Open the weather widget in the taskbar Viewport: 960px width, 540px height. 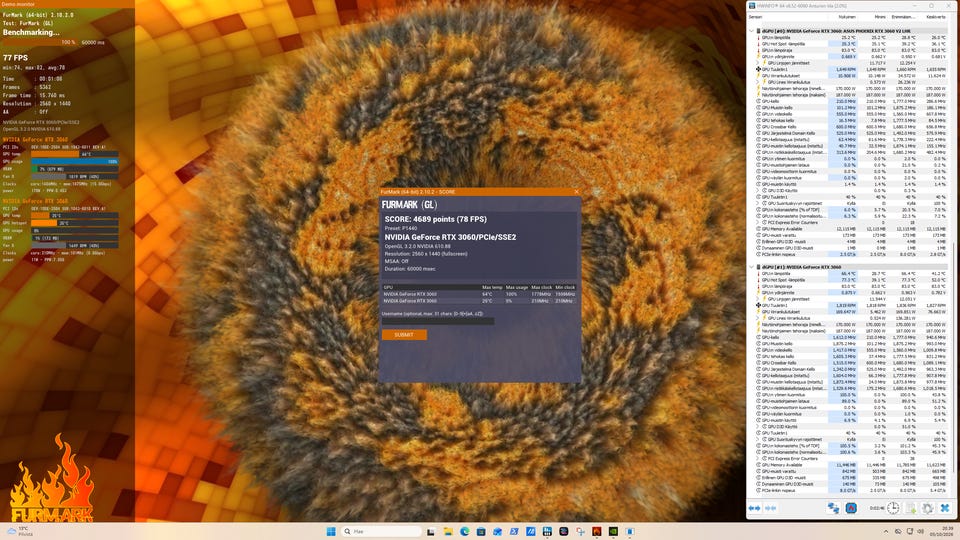pyautogui.click(x=18, y=531)
